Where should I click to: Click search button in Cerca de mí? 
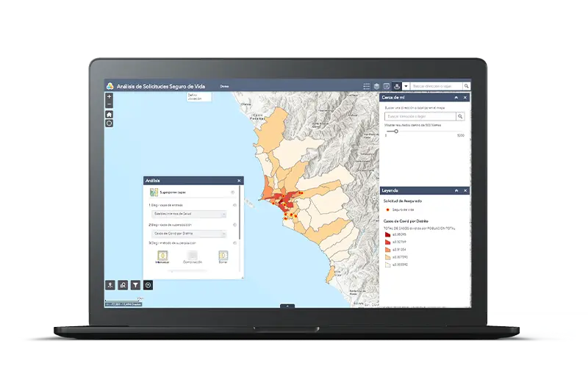[460, 116]
